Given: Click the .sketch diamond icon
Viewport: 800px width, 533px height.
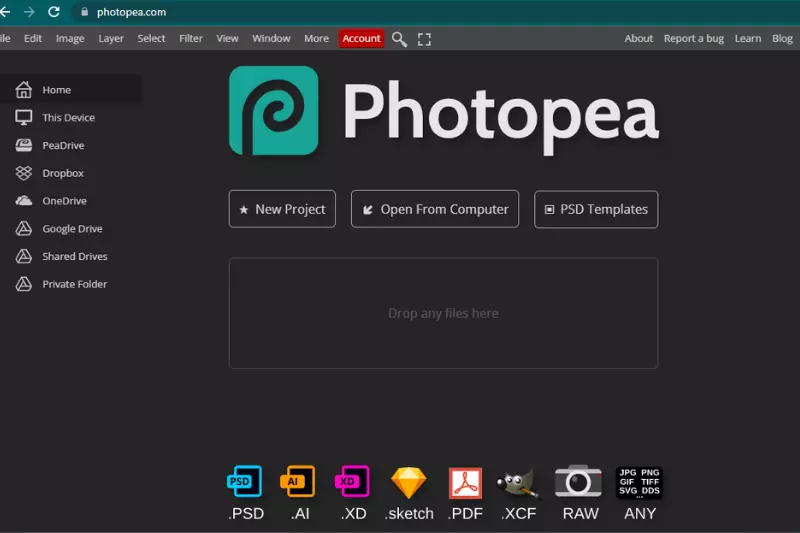Looking at the screenshot, I should pos(409,483).
